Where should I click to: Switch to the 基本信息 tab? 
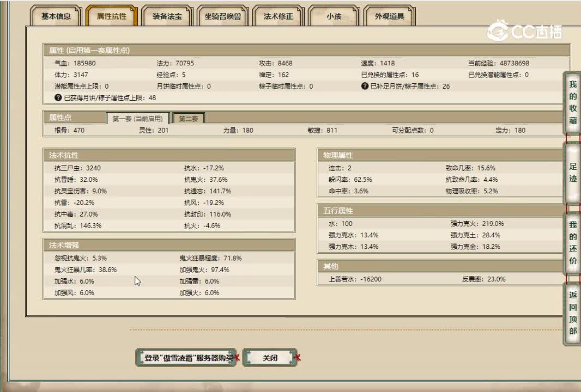56,16
